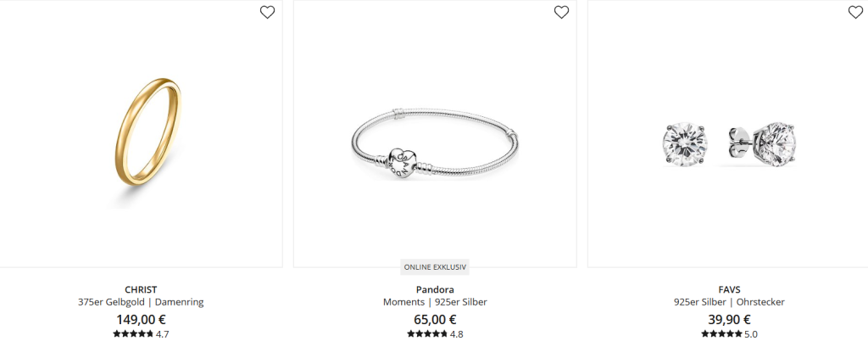Click heart icon on FAVS earrings
Viewport: 868px width, 347px height.
[855, 12]
